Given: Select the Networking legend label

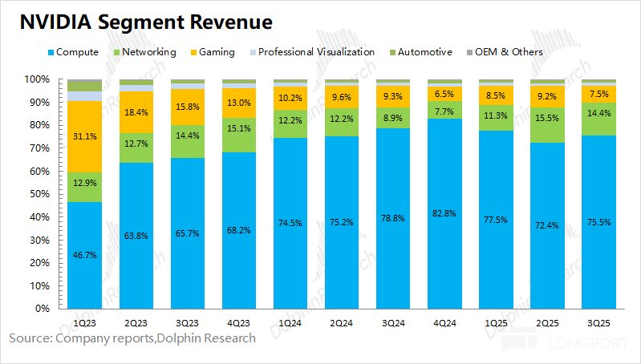Looking at the screenshot, I should (150, 52).
